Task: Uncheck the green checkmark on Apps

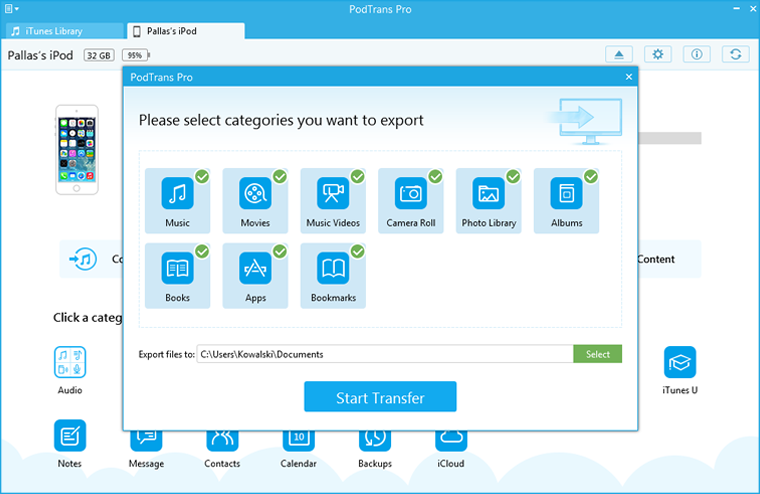Action: coord(280,252)
